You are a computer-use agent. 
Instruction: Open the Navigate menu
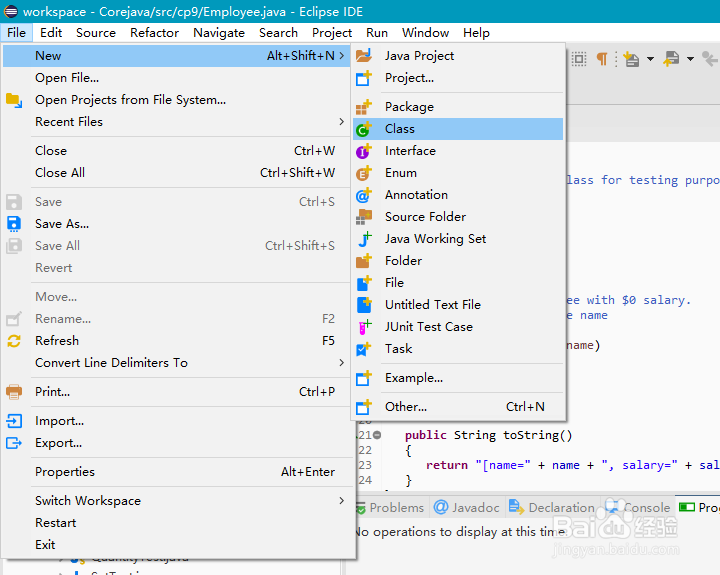tap(219, 33)
